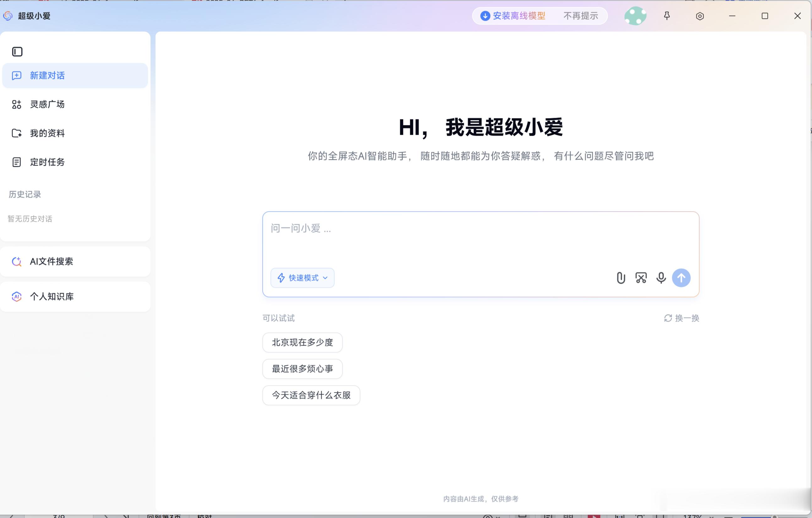812x518 pixels.
Task: Open AI文件搜索 panel
Action: (x=75, y=261)
